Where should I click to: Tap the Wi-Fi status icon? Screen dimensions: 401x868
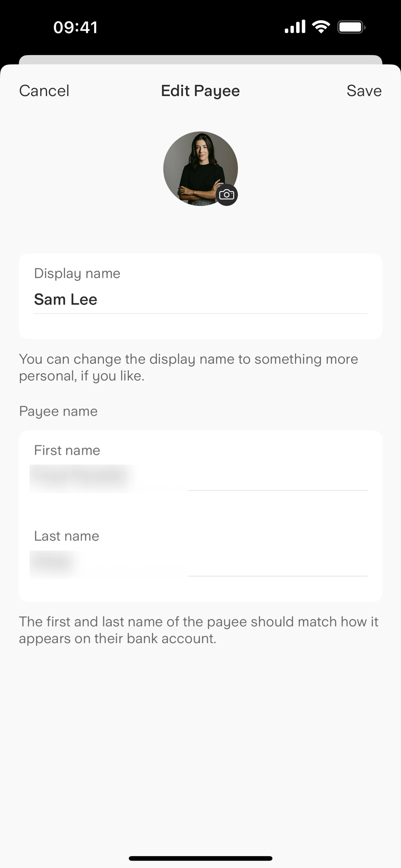coord(321,27)
